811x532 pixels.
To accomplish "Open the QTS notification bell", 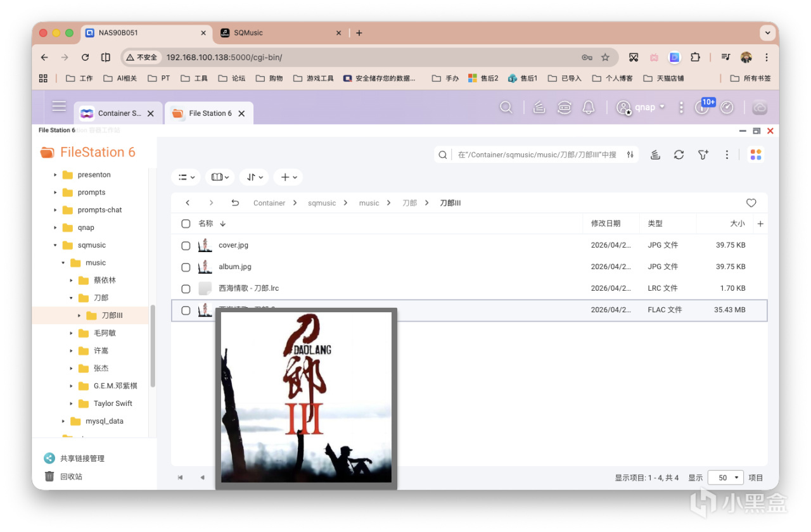I will [x=589, y=108].
